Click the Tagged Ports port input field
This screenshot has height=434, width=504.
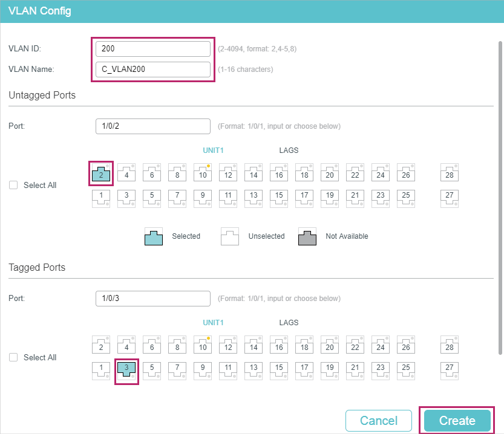click(x=153, y=299)
